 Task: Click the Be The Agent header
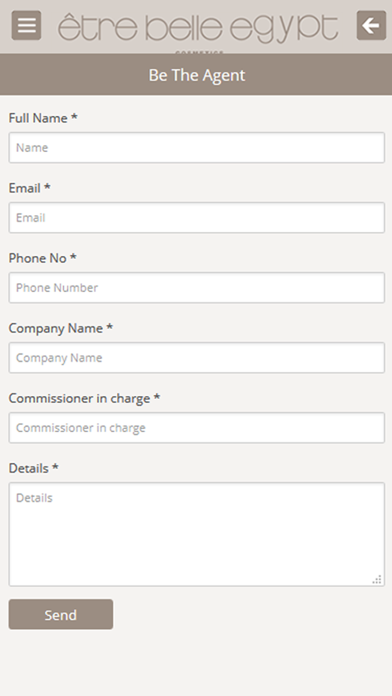pyautogui.click(x=196, y=75)
